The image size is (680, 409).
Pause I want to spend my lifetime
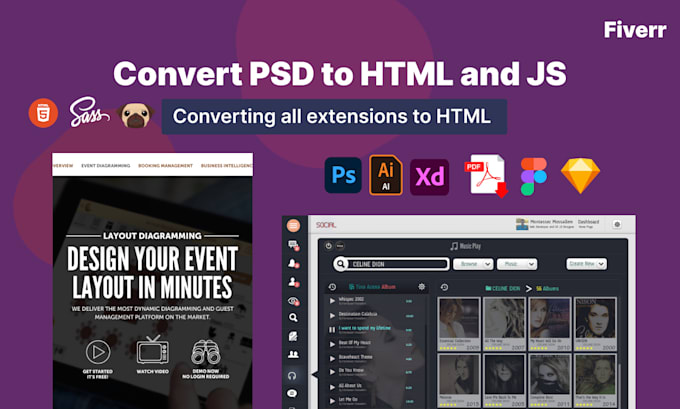pyautogui.click(x=332, y=330)
